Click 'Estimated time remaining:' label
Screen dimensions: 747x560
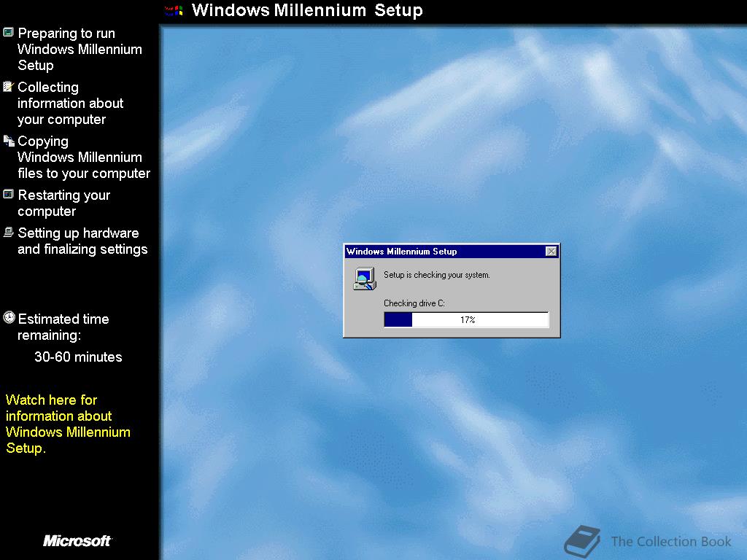(63, 327)
